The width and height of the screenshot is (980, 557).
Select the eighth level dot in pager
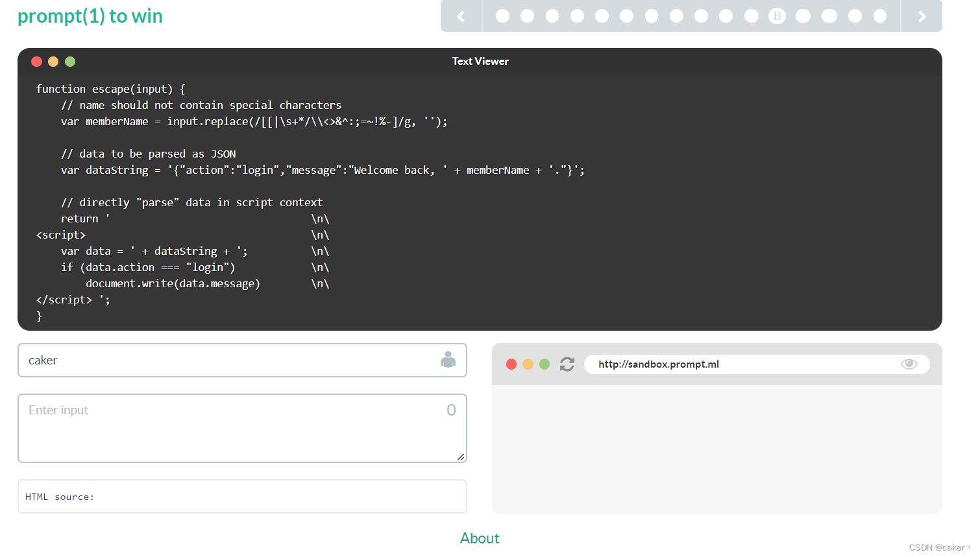click(676, 16)
